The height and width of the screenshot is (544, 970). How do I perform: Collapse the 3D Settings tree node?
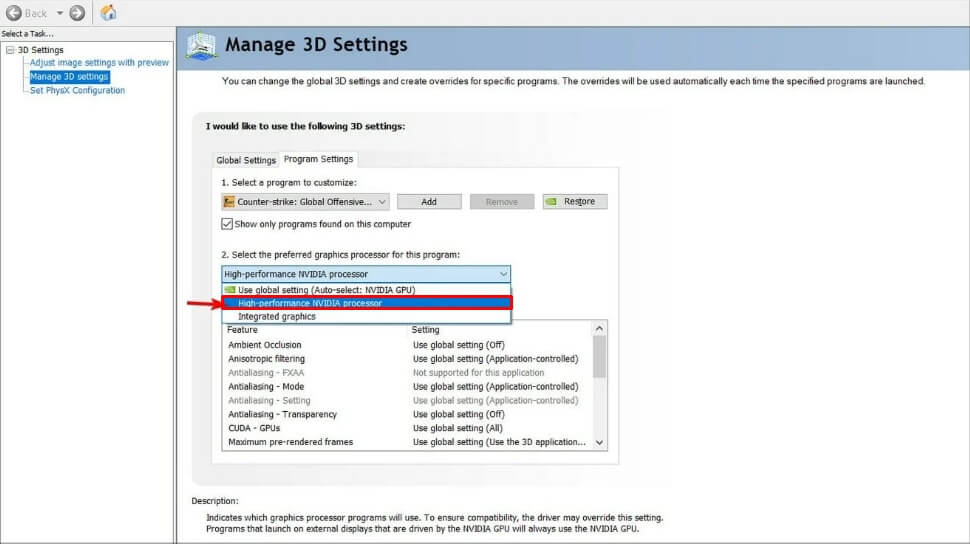coord(10,50)
